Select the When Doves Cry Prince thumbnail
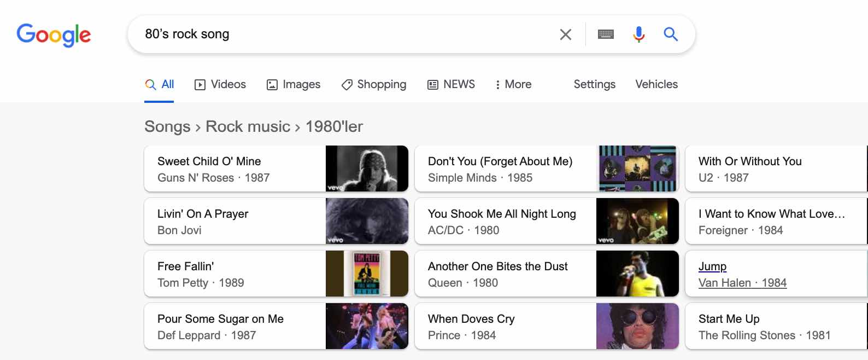868x360 pixels. point(637,326)
